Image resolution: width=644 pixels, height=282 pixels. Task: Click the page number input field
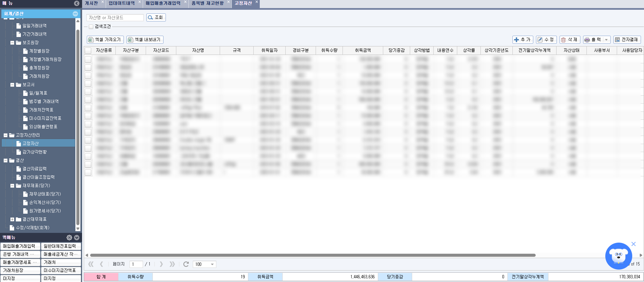click(x=136, y=264)
